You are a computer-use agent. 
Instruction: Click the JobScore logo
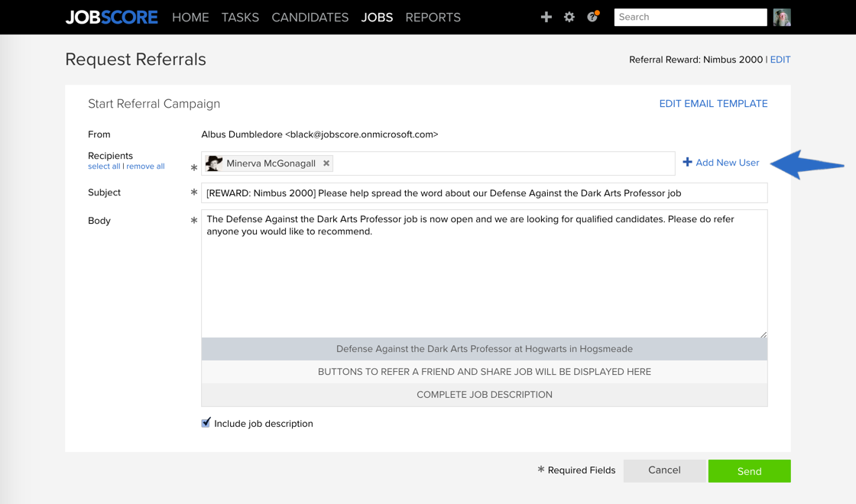[112, 18]
